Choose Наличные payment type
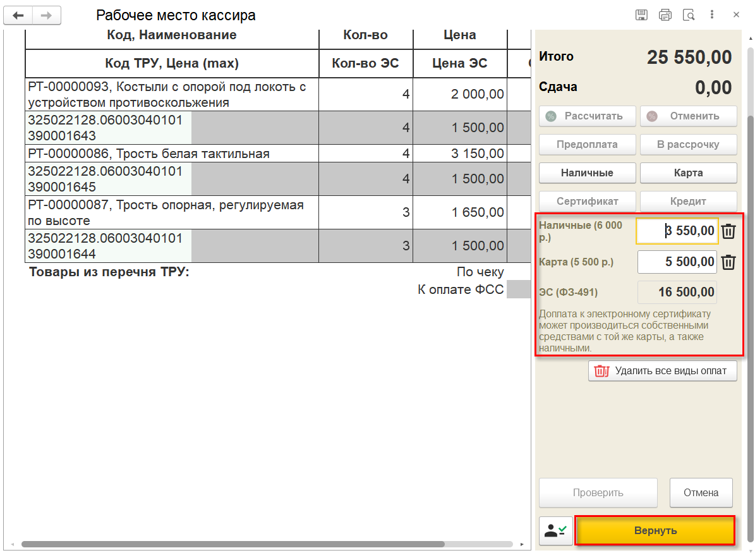Screen dimensions: 755x560 pos(588,173)
